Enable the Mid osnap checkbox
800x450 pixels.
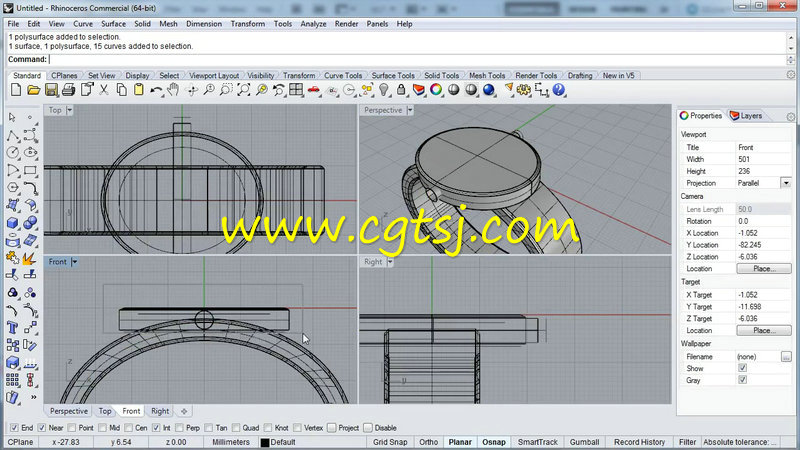coord(103,428)
